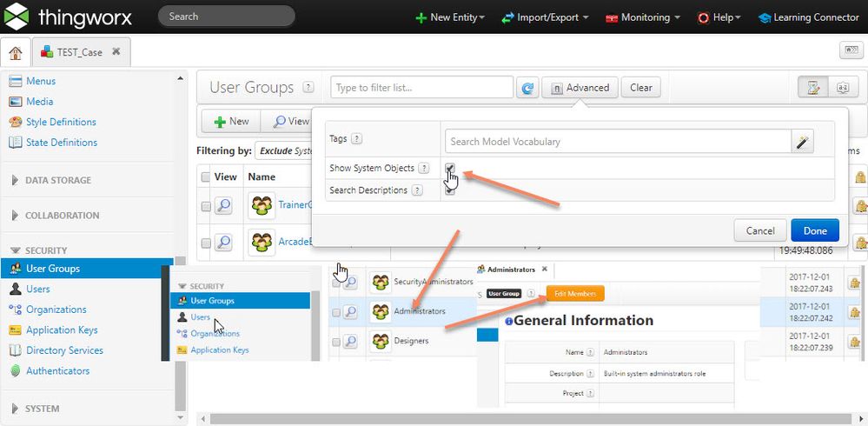This screenshot has width=868, height=426.
Task: Open the Help dropdown menu
Action: tap(719, 17)
